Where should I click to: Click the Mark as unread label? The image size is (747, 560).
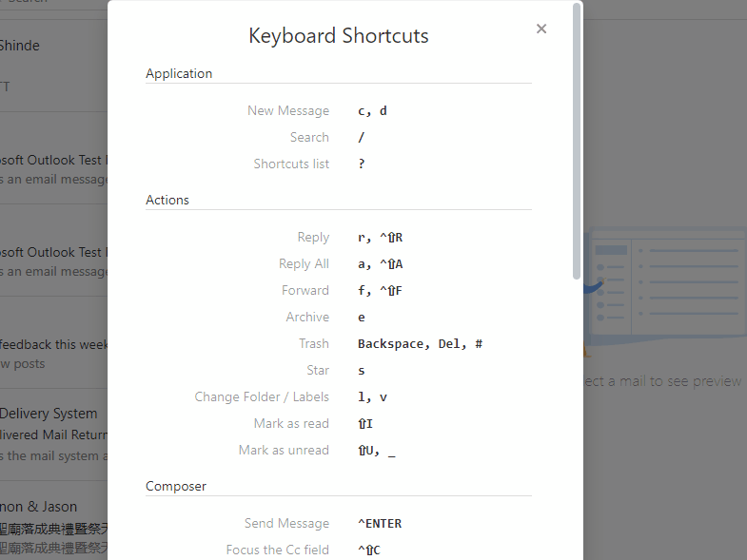pos(284,450)
